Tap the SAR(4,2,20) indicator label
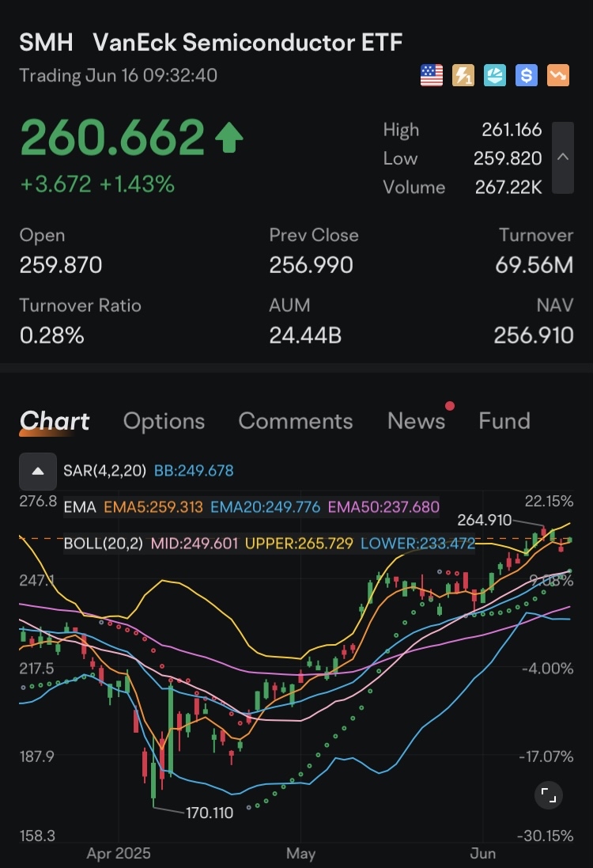Viewport: 593px width, 868px height. pyautogui.click(x=104, y=471)
